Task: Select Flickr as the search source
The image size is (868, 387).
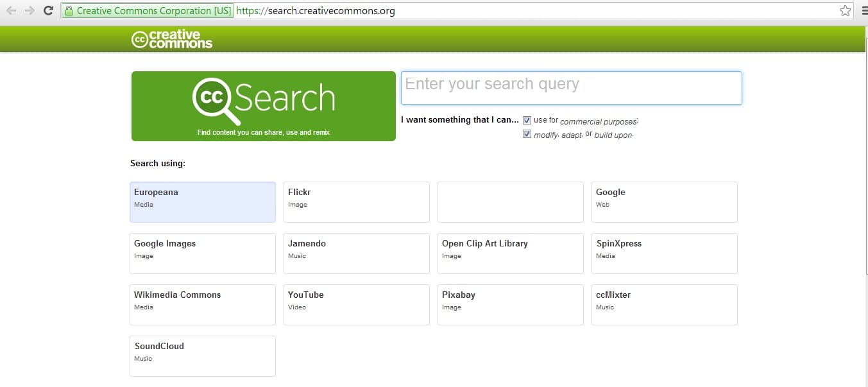Action: point(357,202)
